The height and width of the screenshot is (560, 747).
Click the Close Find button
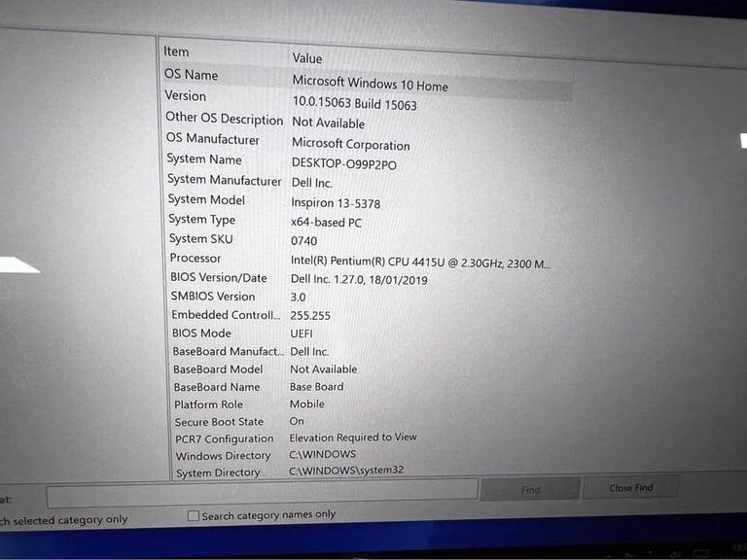click(630, 488)
